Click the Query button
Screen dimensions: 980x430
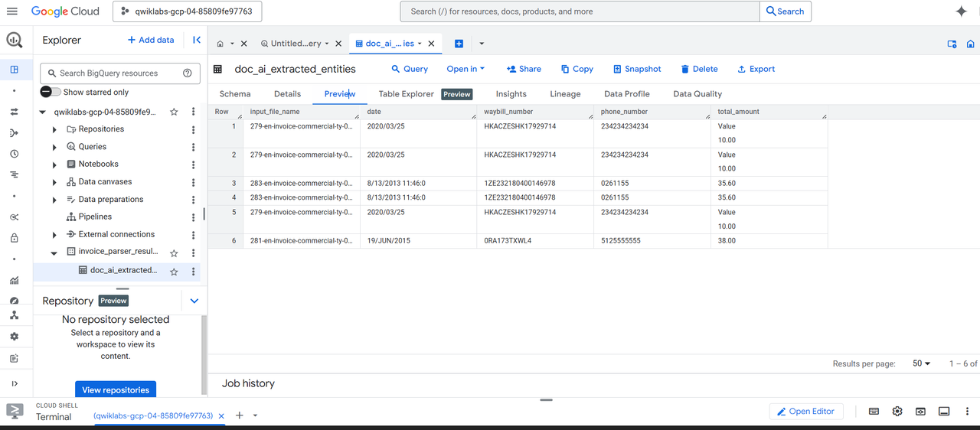click(x=410, y=69)
